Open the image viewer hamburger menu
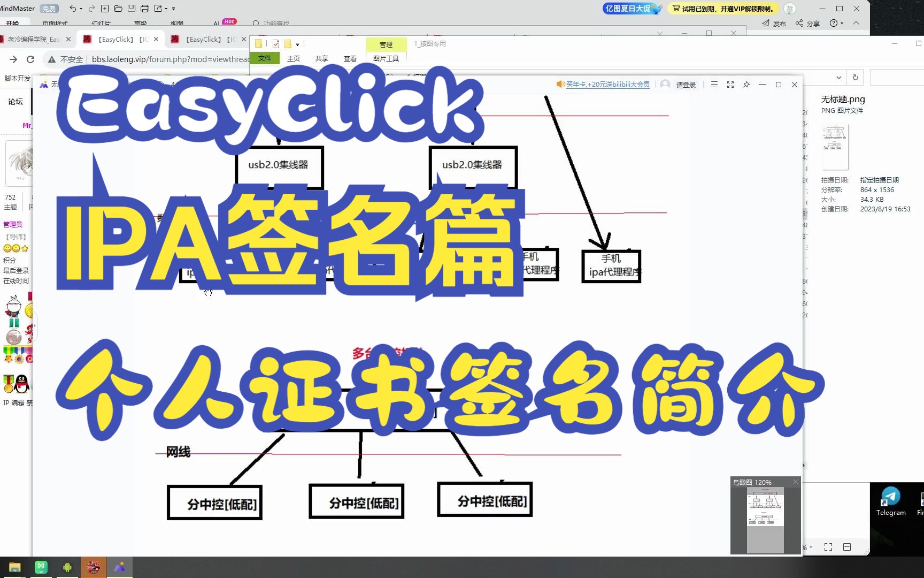Viewport: 924px width, 578px height. 714,85
